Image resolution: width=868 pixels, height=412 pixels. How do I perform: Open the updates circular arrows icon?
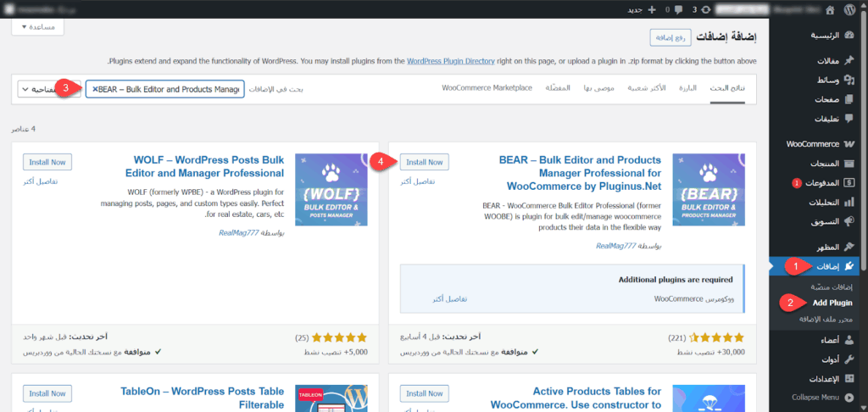click(x=706, y=9)
